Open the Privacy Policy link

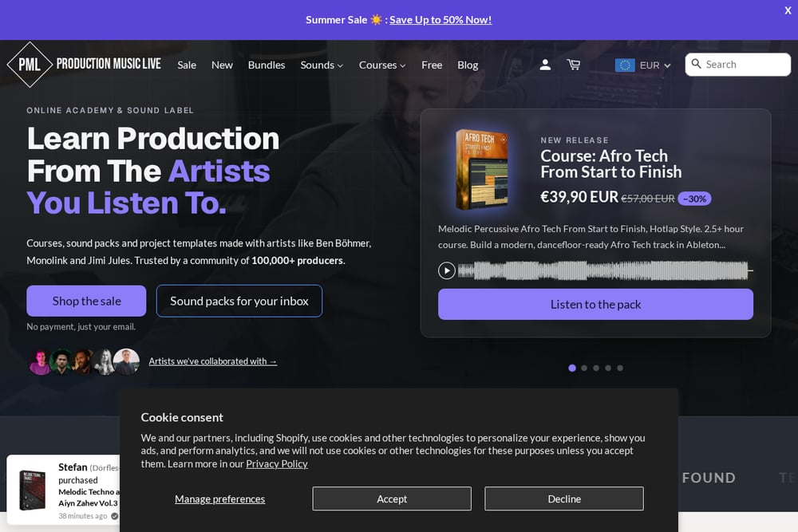[x=277, y=464]
